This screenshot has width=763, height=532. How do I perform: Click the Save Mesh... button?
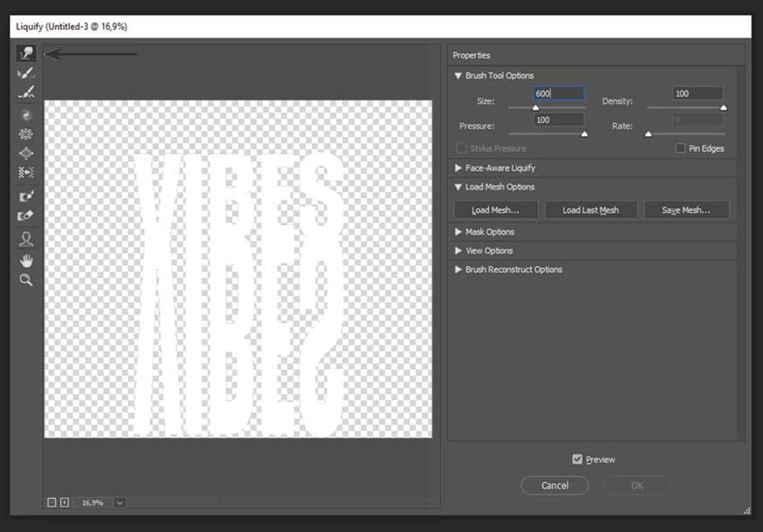point(685,210)
